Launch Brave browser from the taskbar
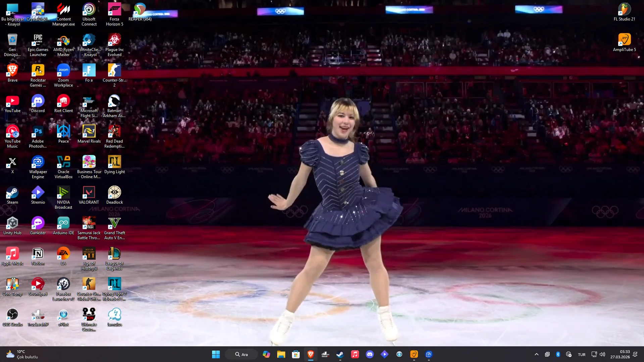The height and width of the screenshot is (362, 644). tap(310, 354)
